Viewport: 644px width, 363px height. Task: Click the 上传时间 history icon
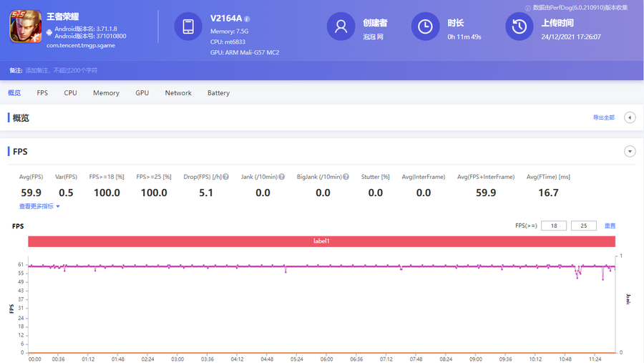[519, 26]
